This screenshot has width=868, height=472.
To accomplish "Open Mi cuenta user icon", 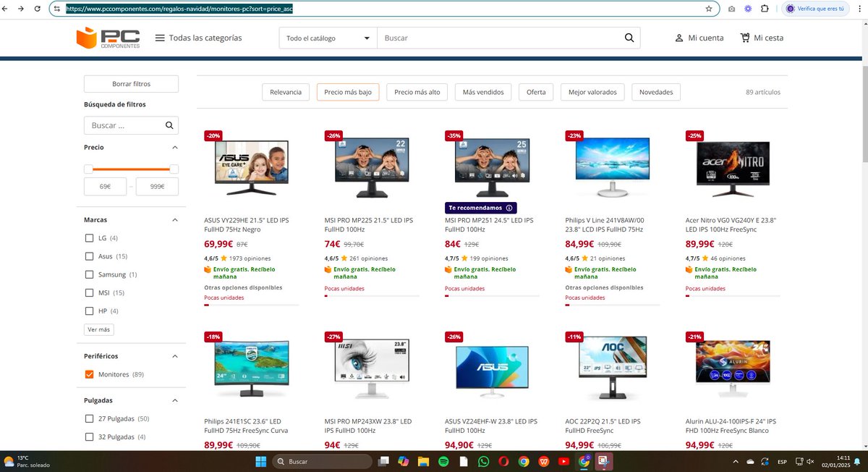I will [x=679, y=38].
